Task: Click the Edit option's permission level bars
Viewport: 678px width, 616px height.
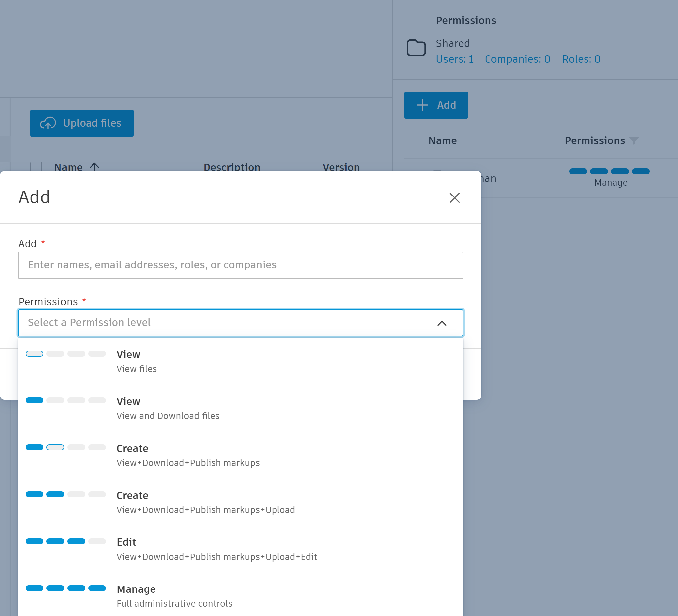Action: point(66,541)
